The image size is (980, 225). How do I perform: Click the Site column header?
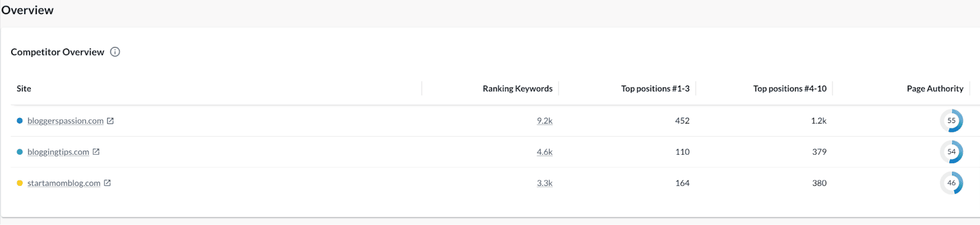coord(24,89)
